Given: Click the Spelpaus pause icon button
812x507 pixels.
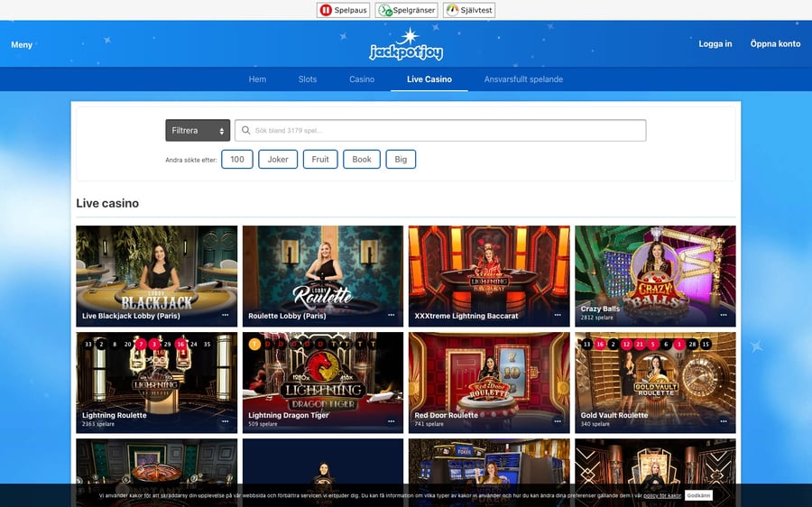Looking at the screenshot, I should pos(344,10).
